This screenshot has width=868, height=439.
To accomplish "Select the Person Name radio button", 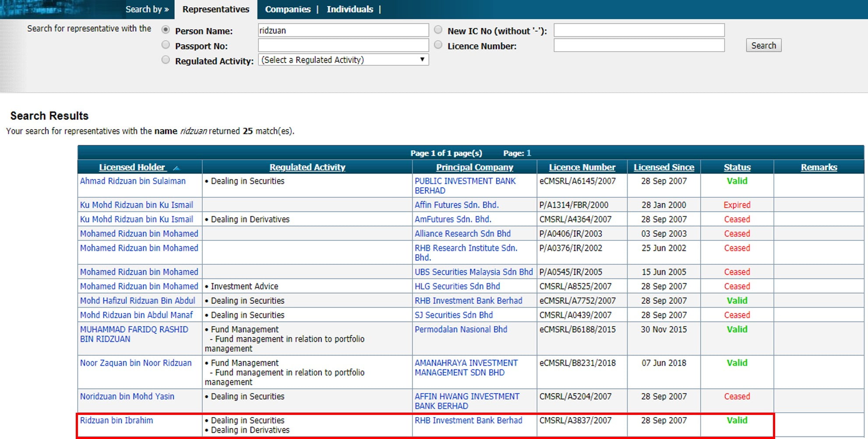I will [x=166, y=30].
